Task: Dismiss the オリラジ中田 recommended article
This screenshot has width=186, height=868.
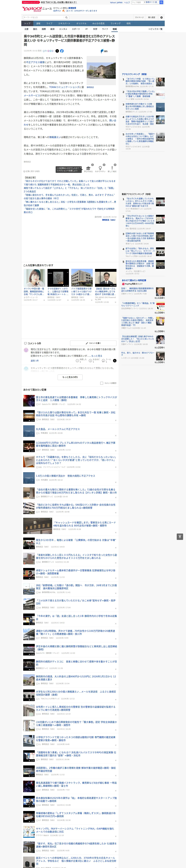Action: click(44, 300)
